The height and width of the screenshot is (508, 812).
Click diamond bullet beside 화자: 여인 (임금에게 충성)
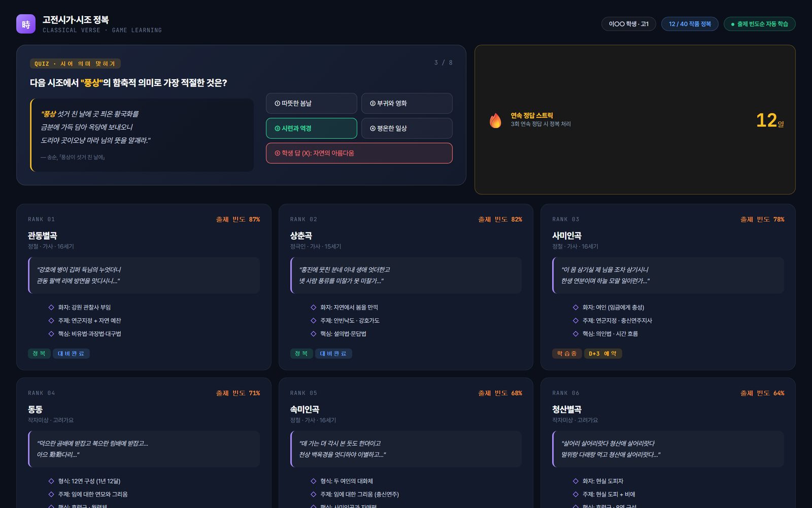pos(576,307)
